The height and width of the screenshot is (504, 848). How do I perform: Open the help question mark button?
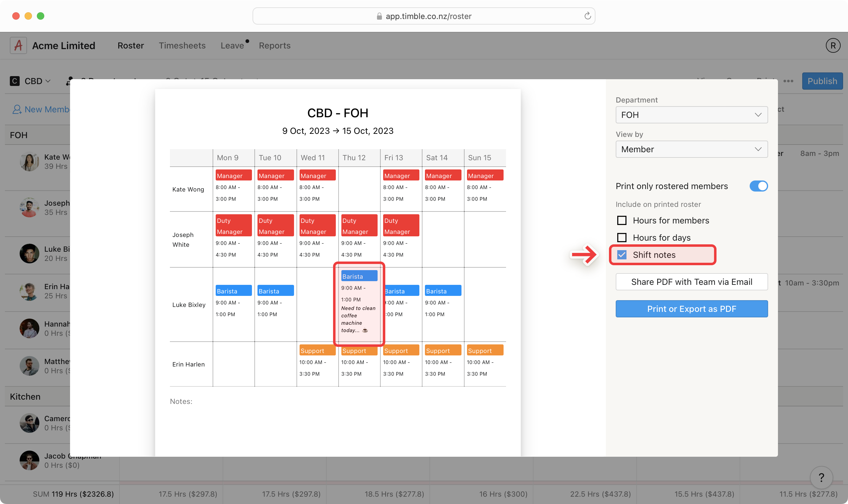coord(821,478)
